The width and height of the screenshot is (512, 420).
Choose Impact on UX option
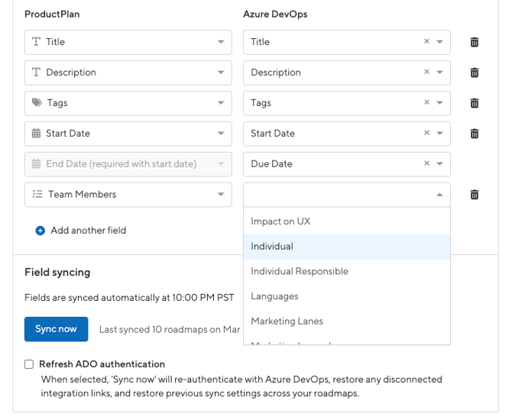pos(280,221)
